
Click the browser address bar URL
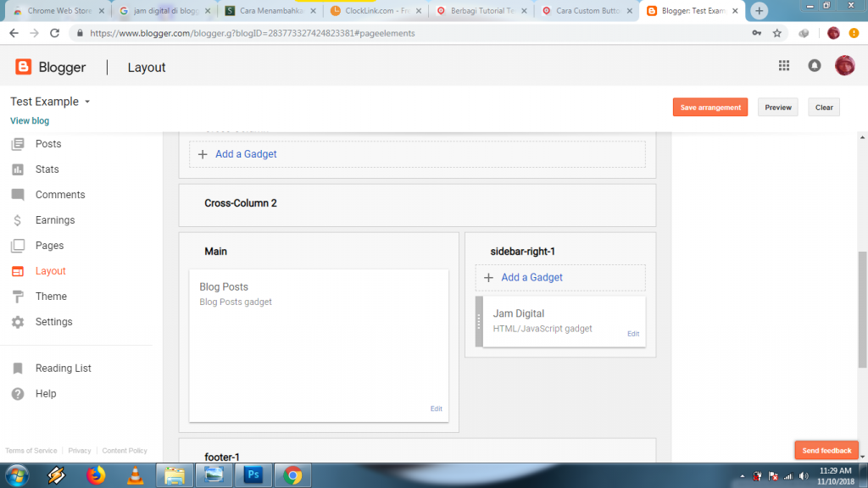(253, 33)
